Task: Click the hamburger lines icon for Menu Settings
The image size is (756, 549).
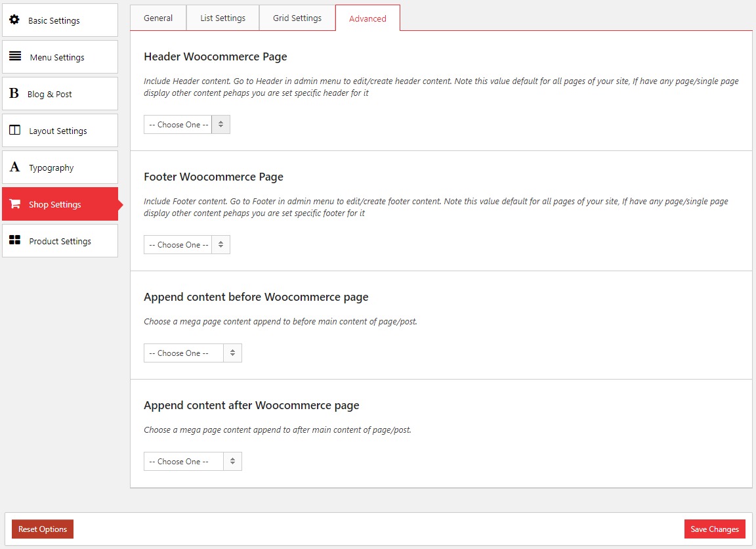Action: [x=15, y=56]
